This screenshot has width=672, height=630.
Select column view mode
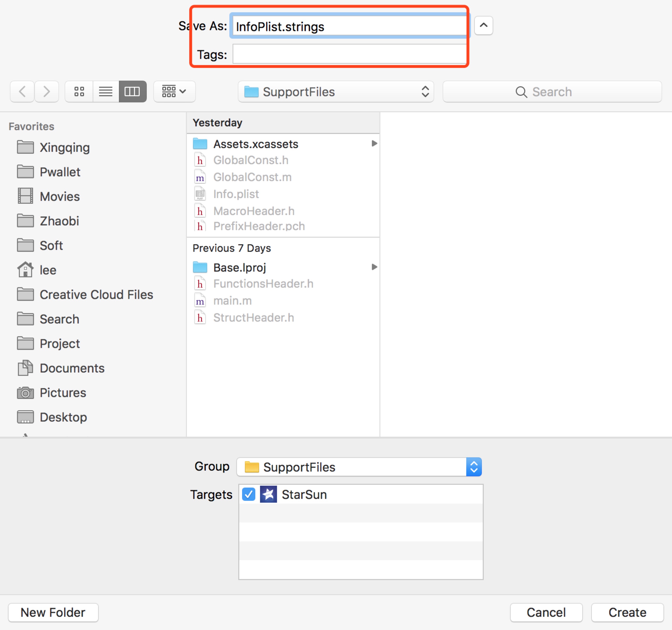coord(132,91)
